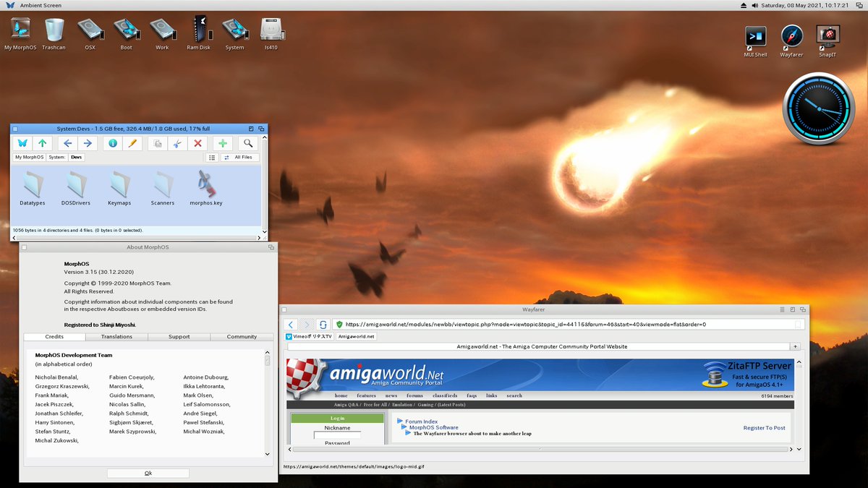
Task: Go back in the System:Devs file window
Action: pyautogui.click(x=67, y=143)
